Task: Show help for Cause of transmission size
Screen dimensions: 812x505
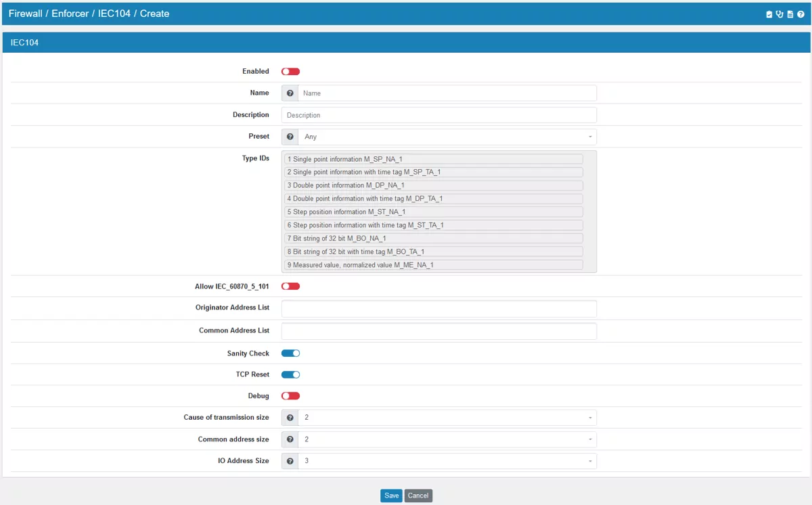Action: click(290, 418)
